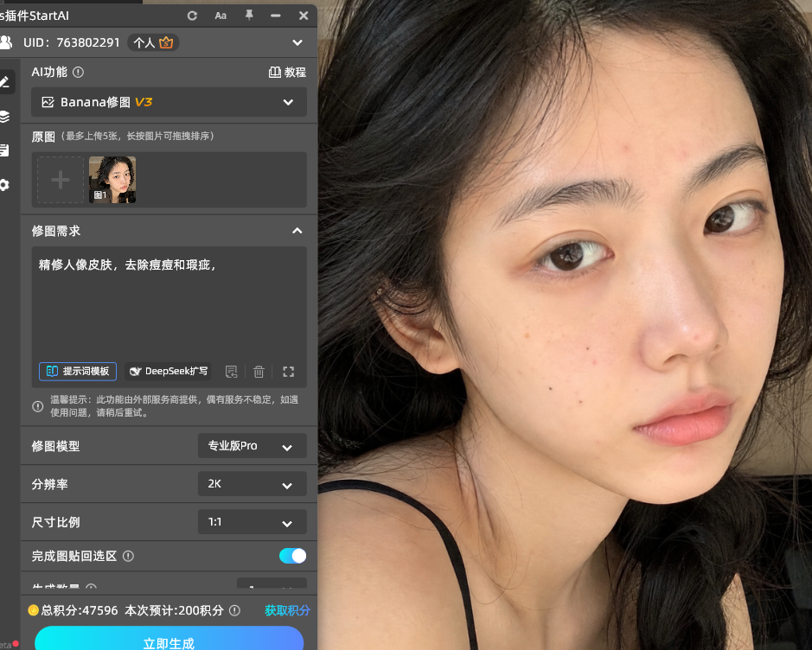812x650 pixels.
Task: Open the Aa font size setting
Action: pos(221,16)
